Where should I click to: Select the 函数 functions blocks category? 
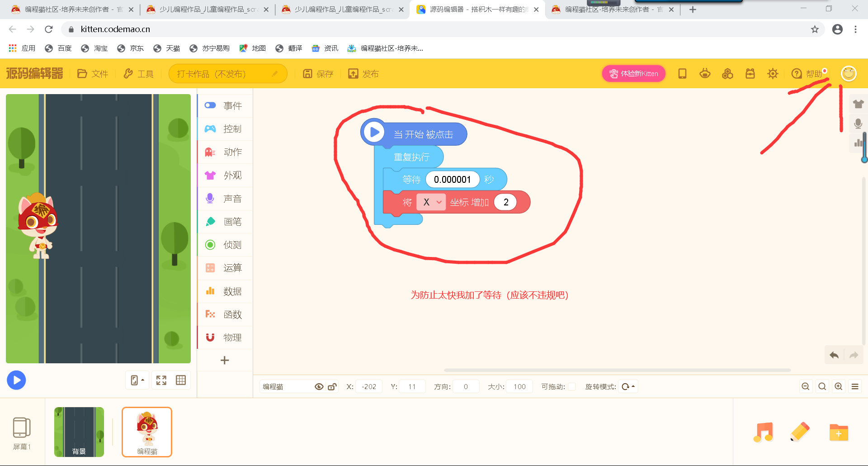point(225,314)
